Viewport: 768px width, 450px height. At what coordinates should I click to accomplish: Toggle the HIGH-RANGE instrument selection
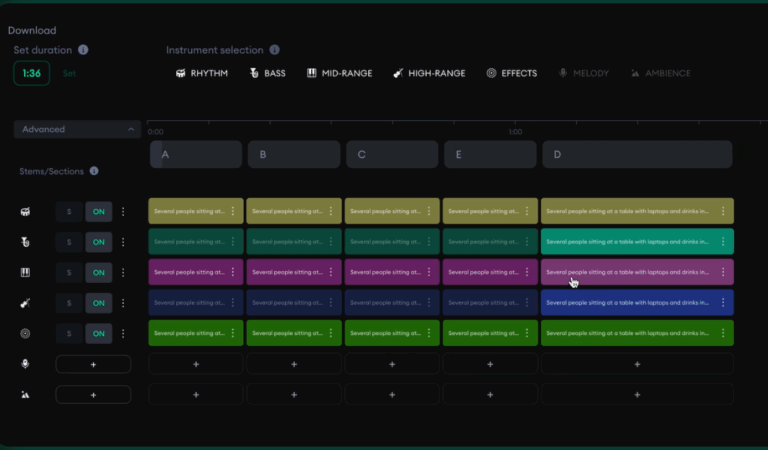tap(429, 73)
